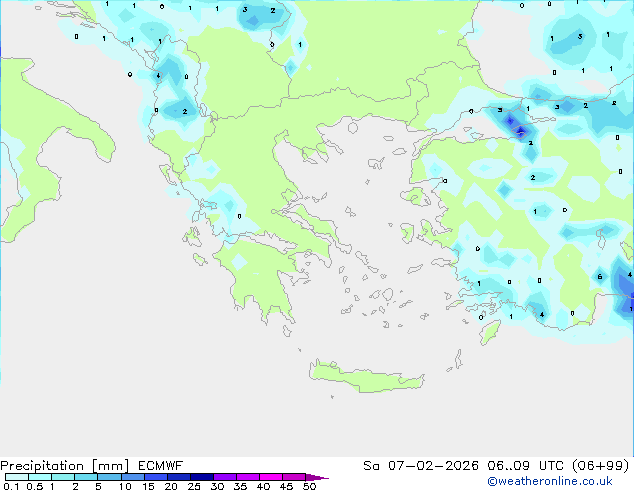Viewport: 634px width, 490px height.
Task: Click the 0.5–1 mm legend color swatch
Action: pos(40,477)
